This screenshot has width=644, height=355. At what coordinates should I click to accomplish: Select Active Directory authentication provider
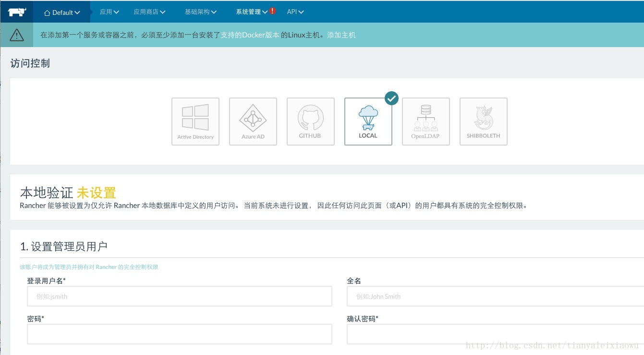[195, 122]
